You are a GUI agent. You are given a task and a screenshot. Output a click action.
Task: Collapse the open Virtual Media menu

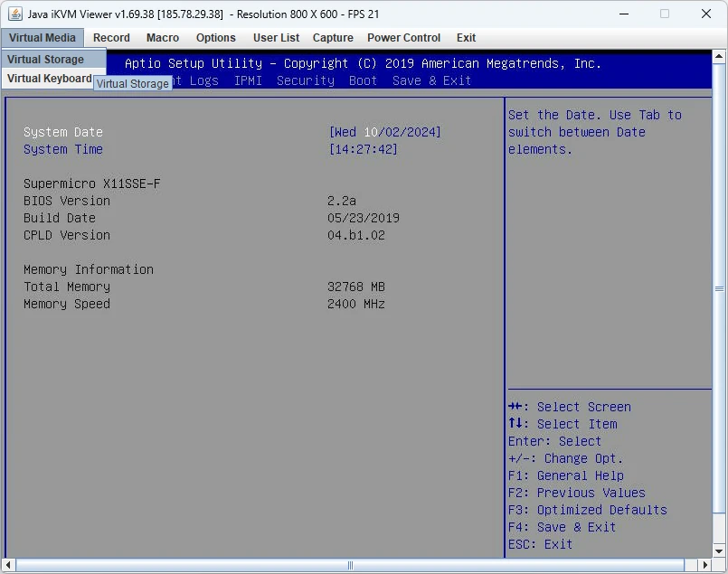pyautogui.click(x=43, y=38)
